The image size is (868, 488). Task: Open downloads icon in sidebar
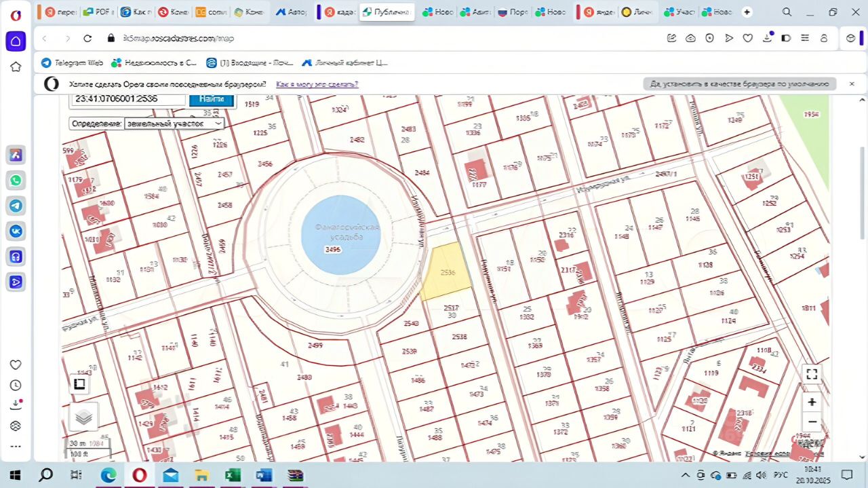16,405
